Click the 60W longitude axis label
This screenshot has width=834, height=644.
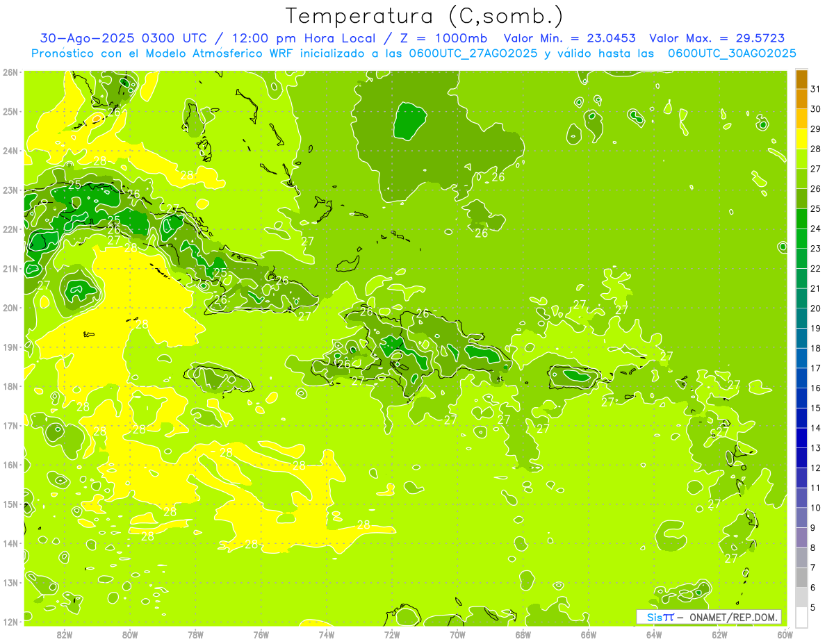785,634
